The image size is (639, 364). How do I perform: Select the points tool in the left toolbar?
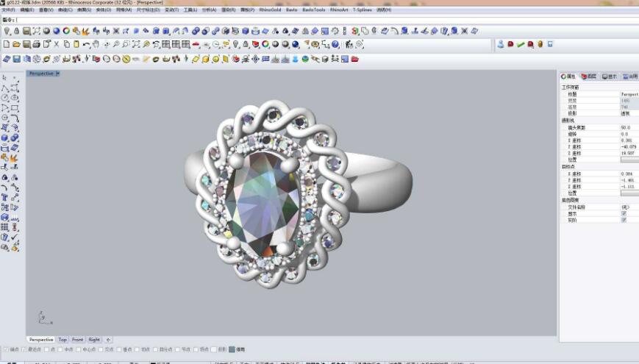(15, 77)
